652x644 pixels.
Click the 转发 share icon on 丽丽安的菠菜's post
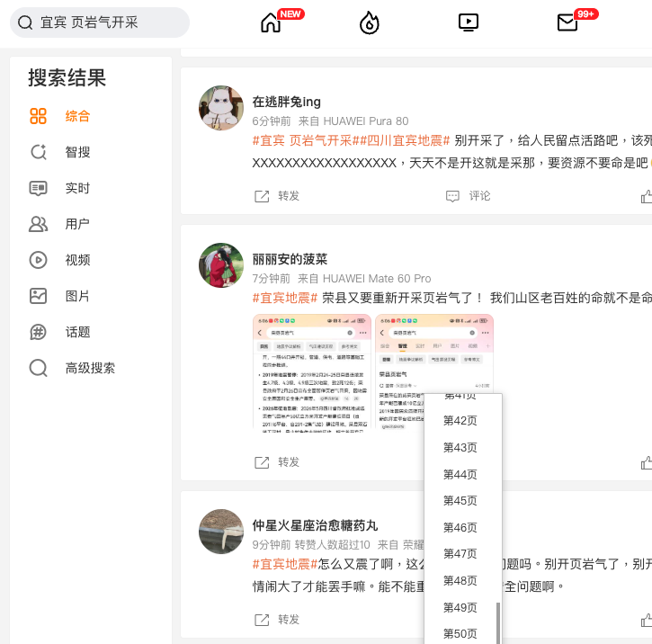coord(262,462)
